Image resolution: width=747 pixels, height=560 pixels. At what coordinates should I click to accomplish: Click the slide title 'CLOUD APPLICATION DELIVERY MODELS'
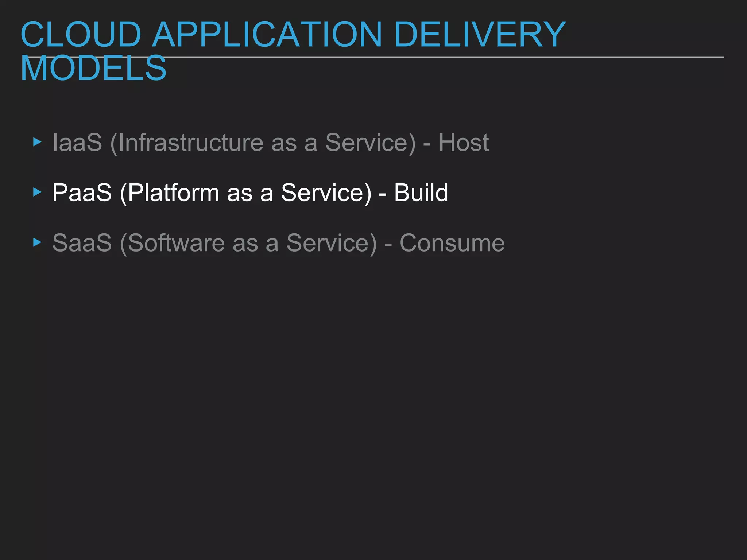tap(293, 51)
